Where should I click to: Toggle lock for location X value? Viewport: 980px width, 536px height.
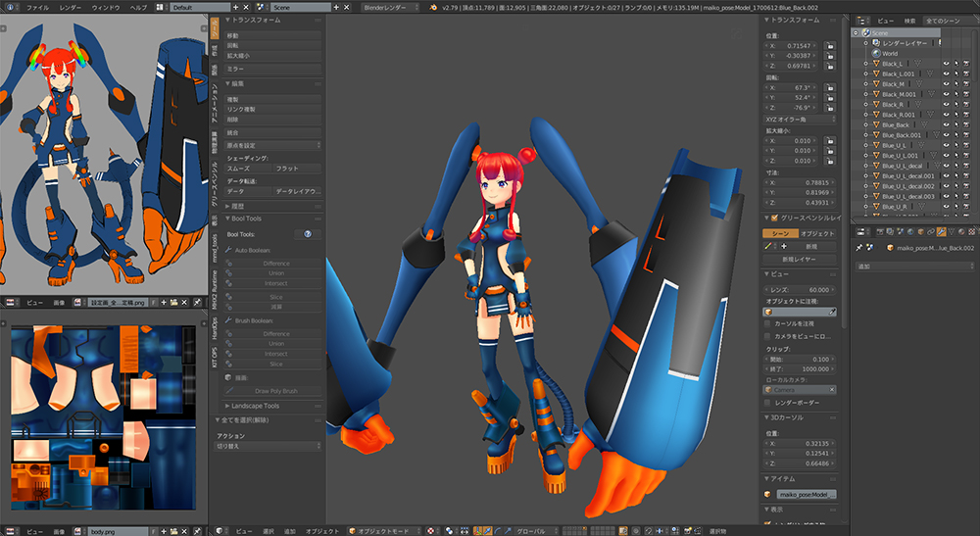click(x=830, y=46)
